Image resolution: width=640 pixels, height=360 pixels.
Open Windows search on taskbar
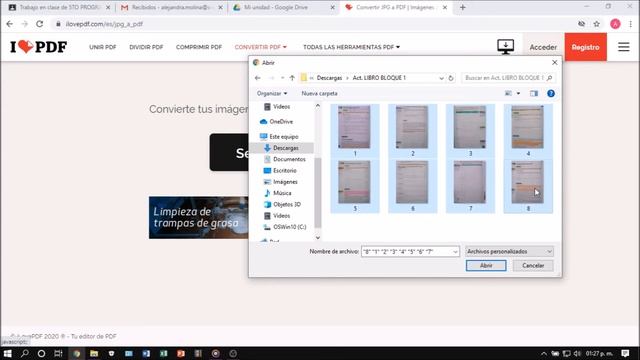coord(25,353)
